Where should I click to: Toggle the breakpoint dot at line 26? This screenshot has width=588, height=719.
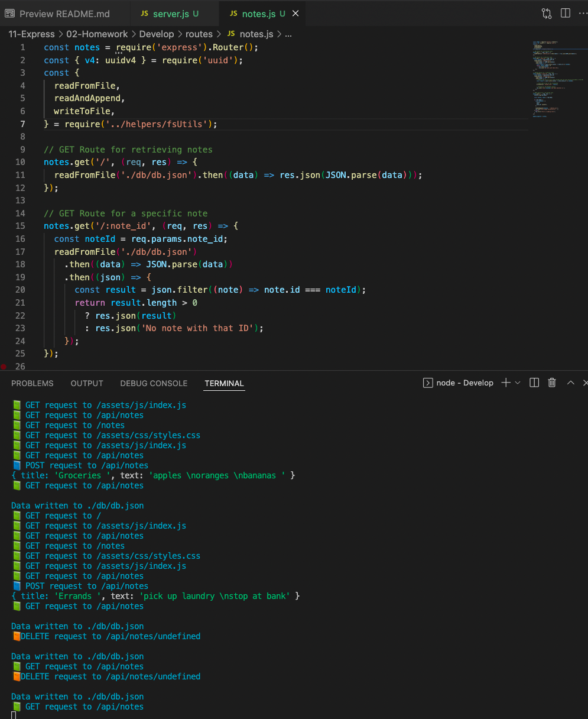click(x=4, y=367)
